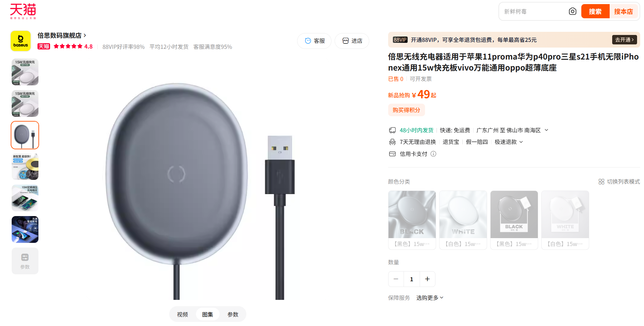
Task: Expand the 极速退款 service details chevron
Action: tap(521, 142)
